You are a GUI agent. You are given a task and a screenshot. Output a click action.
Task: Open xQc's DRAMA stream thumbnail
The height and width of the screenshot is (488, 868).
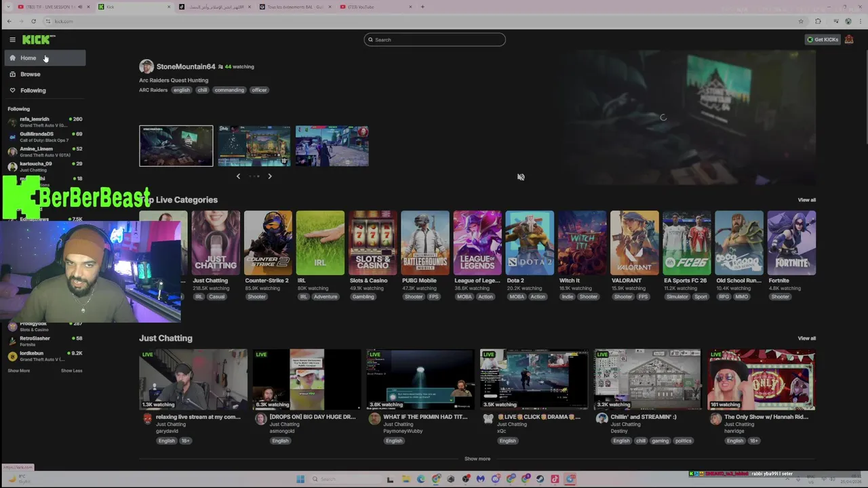tap(534, 380)
